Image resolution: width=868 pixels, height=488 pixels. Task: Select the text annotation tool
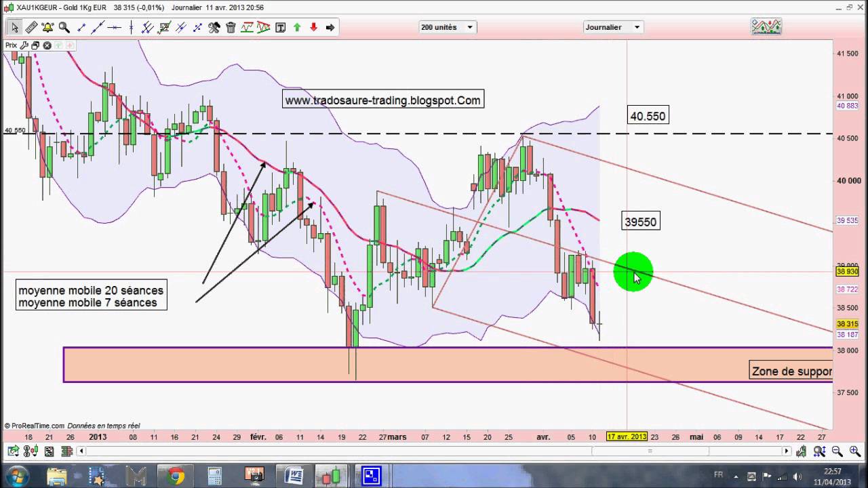280,28
